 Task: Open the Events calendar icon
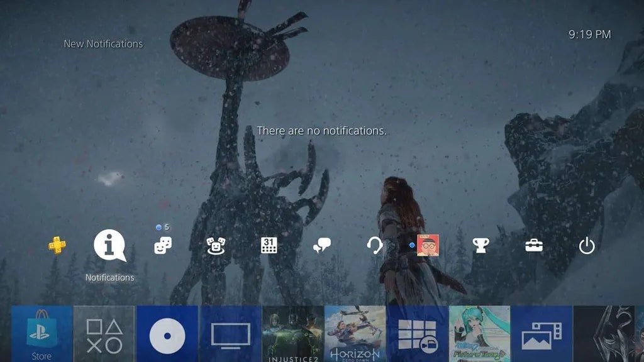tap(269, 246)
